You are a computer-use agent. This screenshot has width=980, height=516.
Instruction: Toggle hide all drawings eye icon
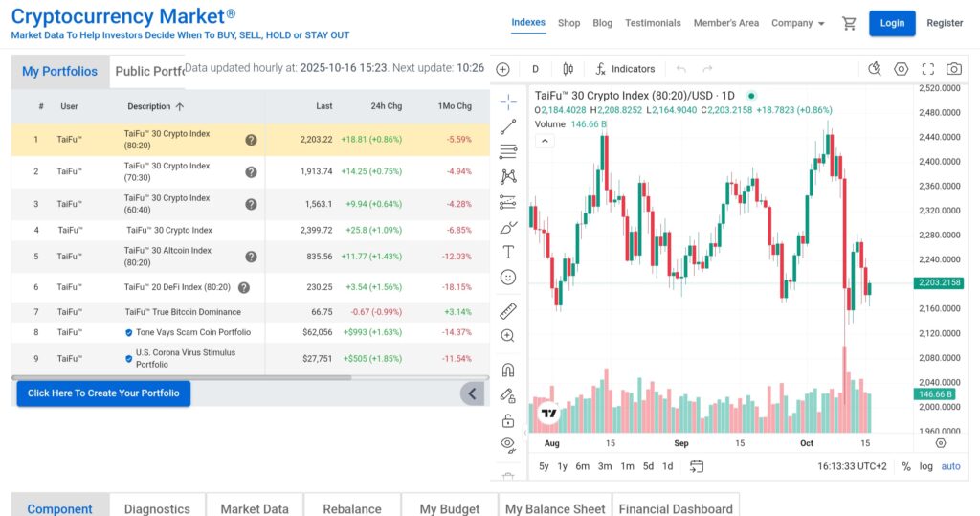(508, 445)
